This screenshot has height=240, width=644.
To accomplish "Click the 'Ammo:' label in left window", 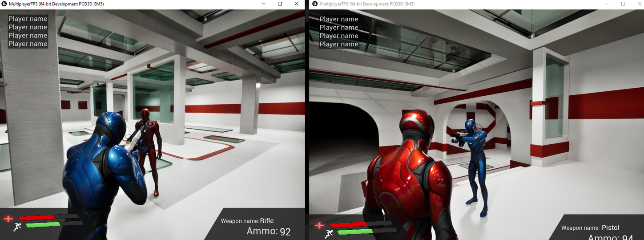I will click(262, 231).
